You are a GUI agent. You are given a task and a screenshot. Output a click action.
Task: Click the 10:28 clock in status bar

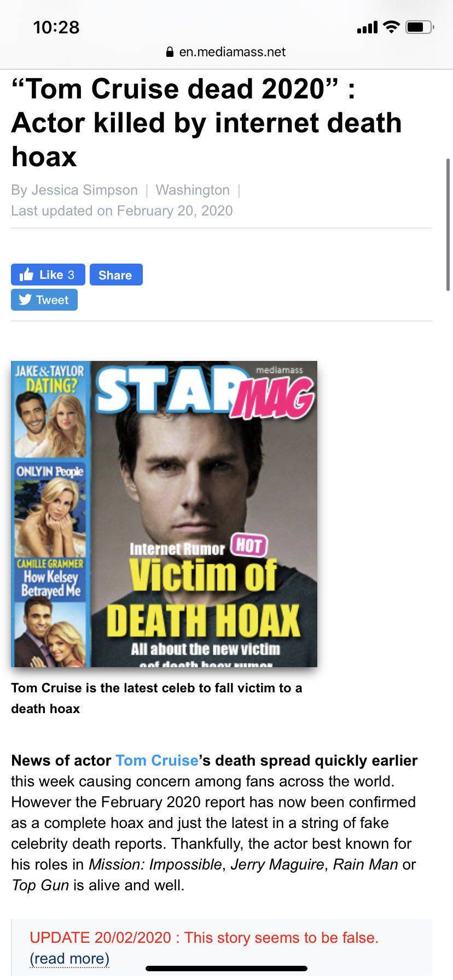(56, 27)
